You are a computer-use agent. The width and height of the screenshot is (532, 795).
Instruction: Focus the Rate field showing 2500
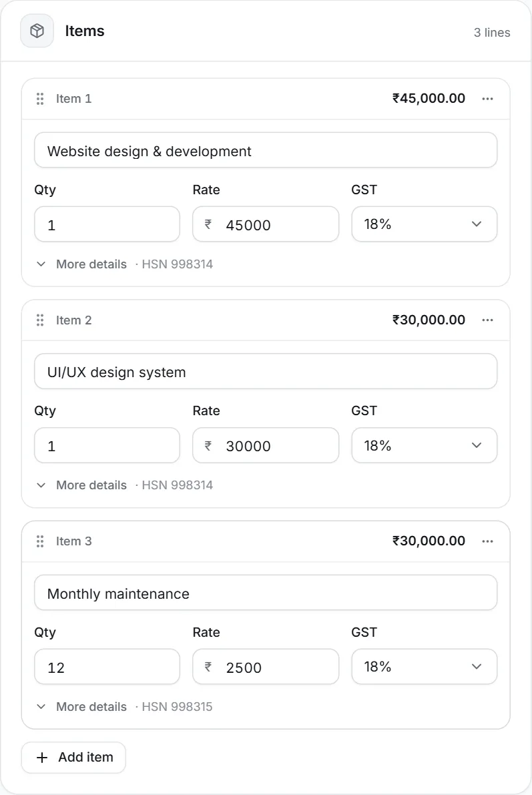pyautogui.click(x=266, y=667)
